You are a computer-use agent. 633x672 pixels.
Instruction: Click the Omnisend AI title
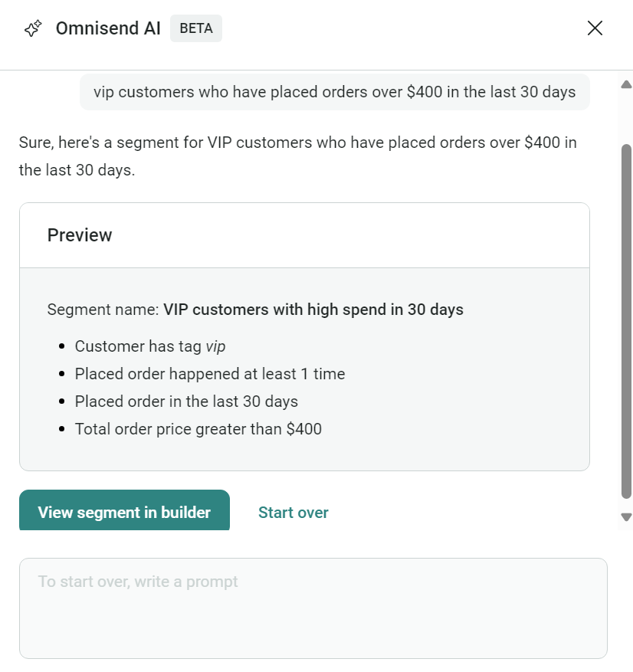(x=107, y=28)
